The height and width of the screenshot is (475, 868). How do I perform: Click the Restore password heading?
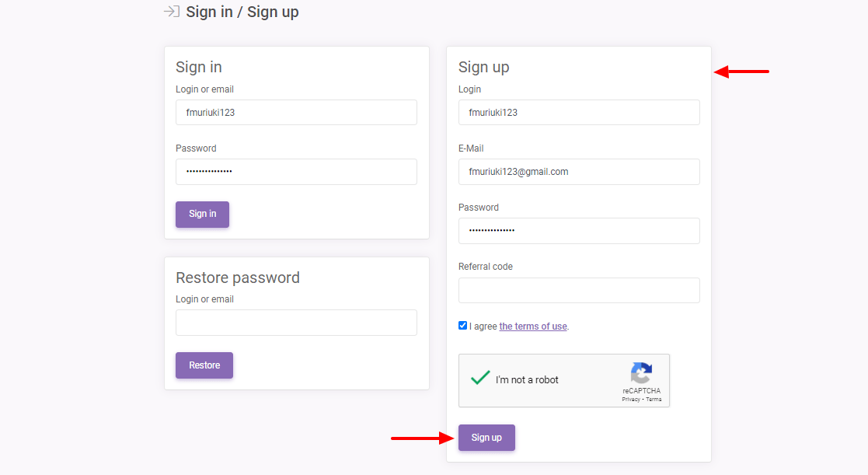pyautogui.click(x=238, y=278)
